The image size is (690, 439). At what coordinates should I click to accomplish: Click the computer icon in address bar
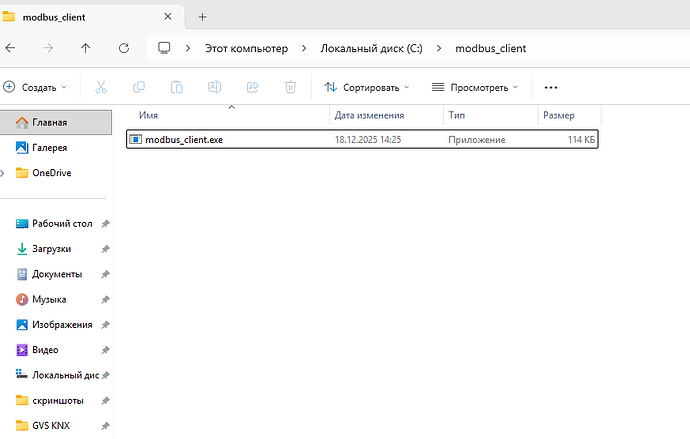(x=164, y=48)
